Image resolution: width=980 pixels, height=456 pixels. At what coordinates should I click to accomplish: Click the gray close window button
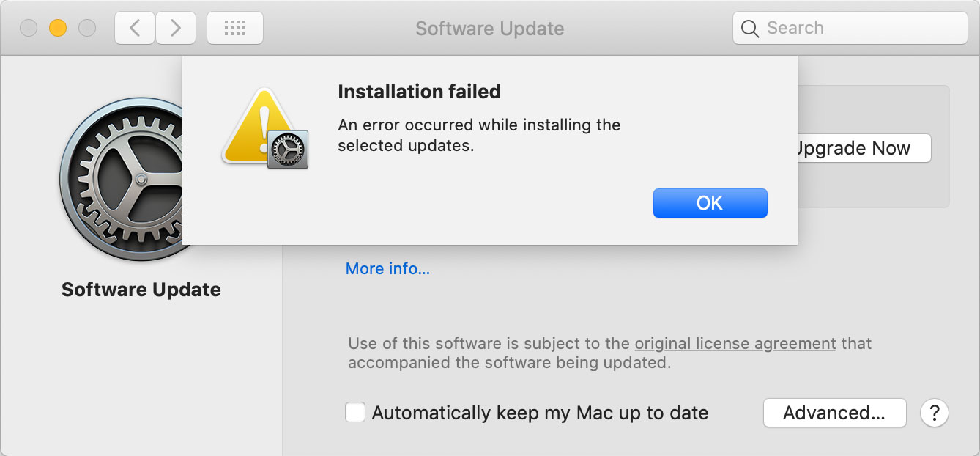[29, 29]
